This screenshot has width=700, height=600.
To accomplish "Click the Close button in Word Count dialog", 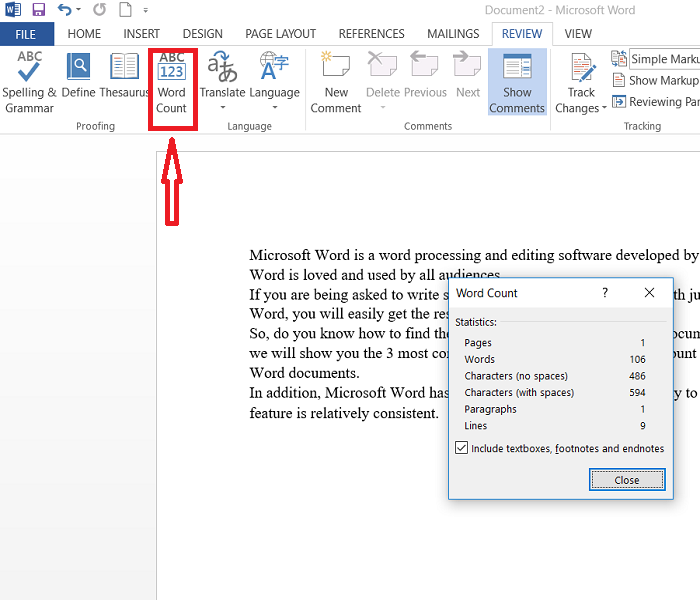I will coord(627,480).
